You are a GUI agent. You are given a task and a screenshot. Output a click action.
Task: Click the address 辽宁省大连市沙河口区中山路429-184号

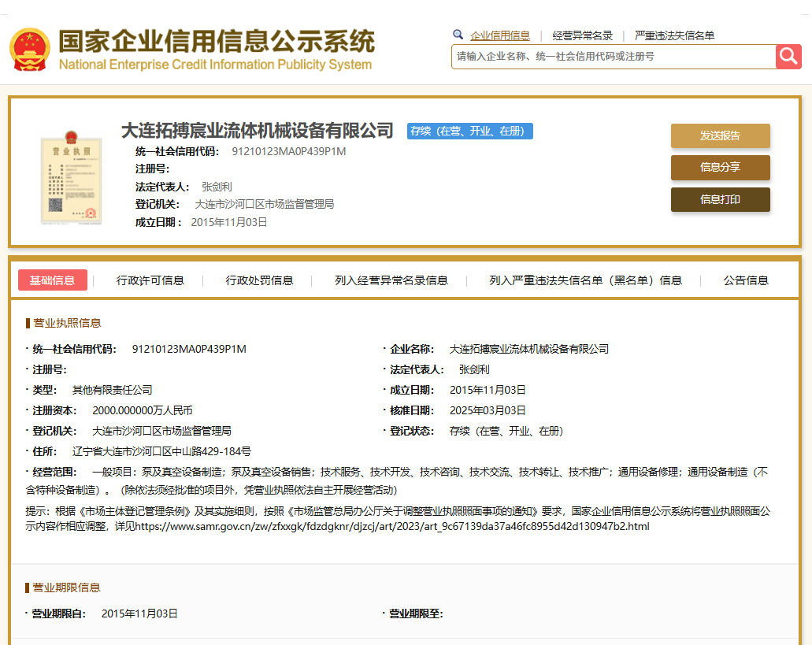(x=161, y=451)
